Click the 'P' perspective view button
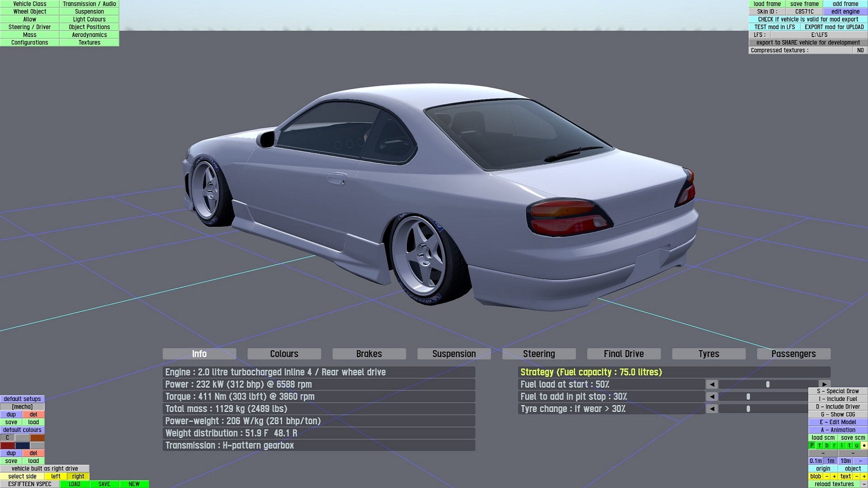 pyautogui.click(x=812, y=446)
